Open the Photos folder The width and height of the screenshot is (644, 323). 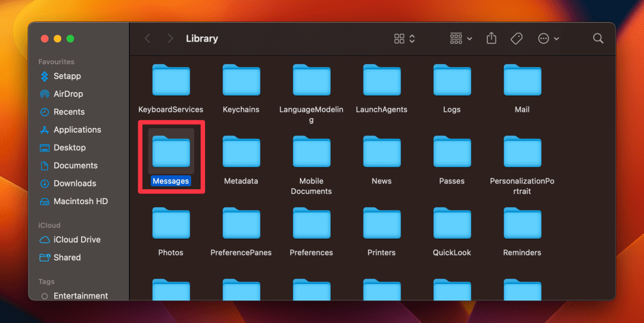[x=171, y=223]
